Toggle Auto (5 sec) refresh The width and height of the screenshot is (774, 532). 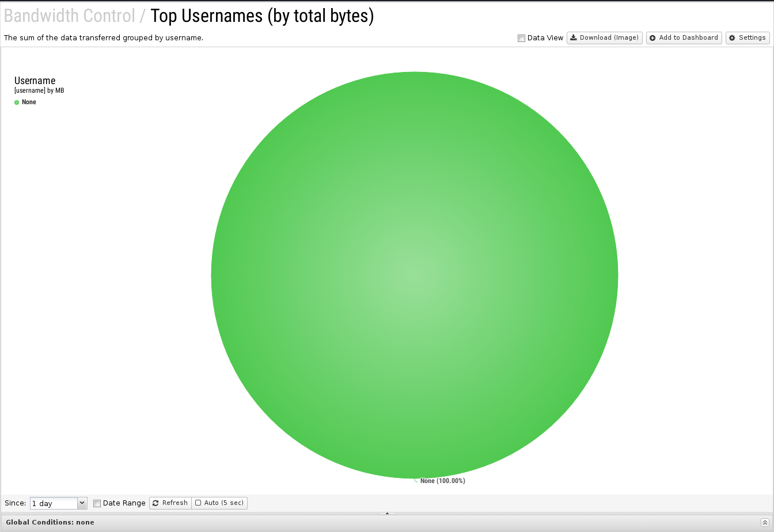click(219, 503)
